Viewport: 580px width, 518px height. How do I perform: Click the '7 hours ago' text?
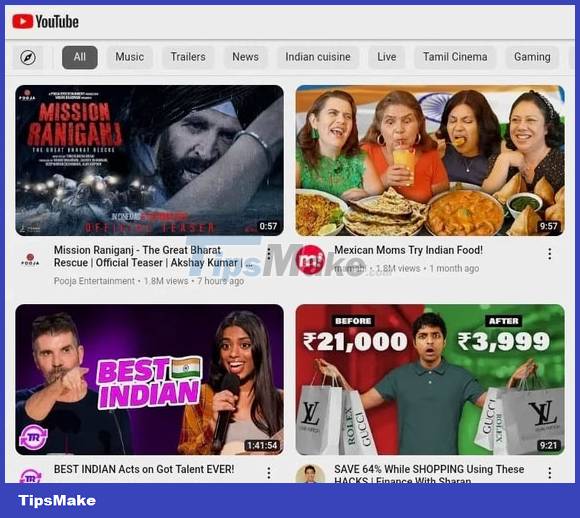point(220,281)
